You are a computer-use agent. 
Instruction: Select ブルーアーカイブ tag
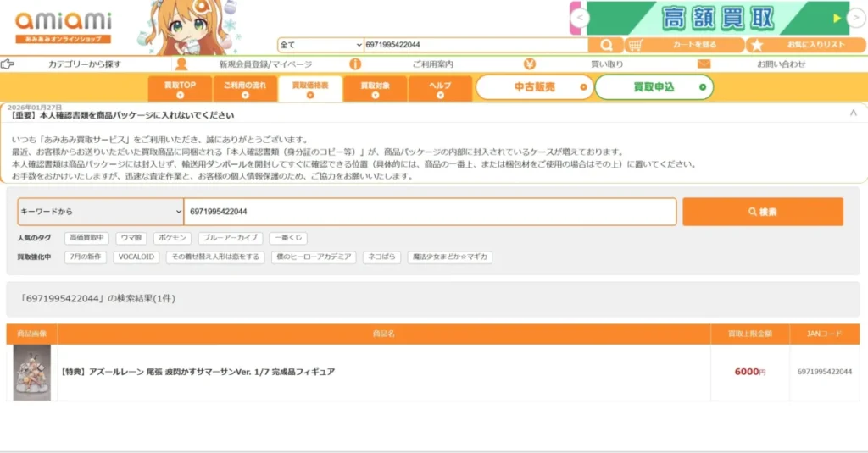(x=231, y=238)
